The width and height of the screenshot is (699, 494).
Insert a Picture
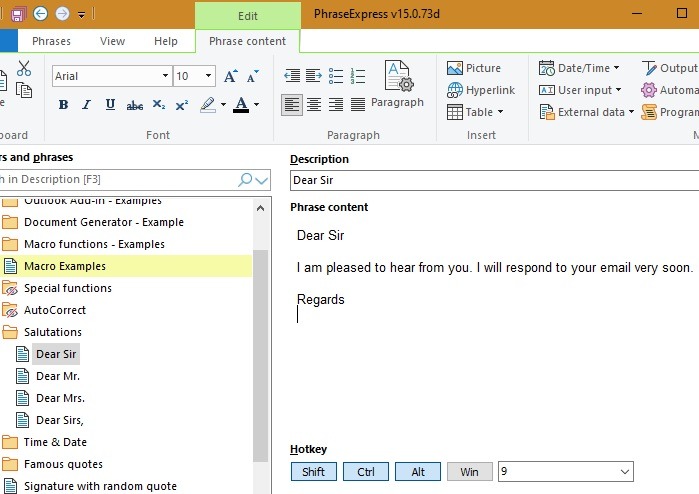pyautogui.click(x=474, y=68)
